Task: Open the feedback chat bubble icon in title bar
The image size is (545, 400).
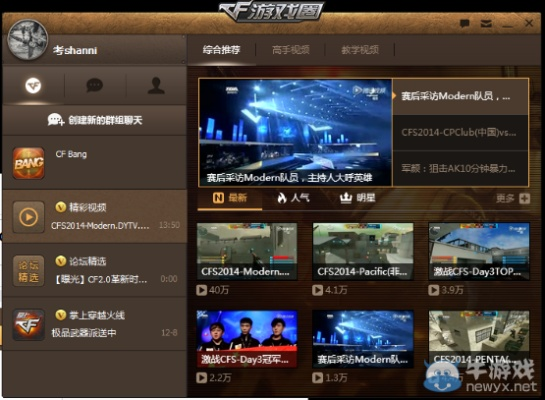Action: [x=465, y=23]
